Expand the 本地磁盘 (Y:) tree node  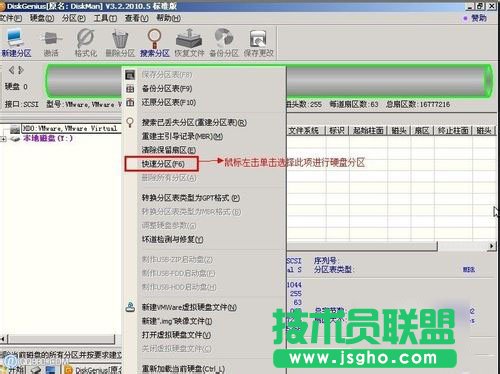click(x=3, y=139)
